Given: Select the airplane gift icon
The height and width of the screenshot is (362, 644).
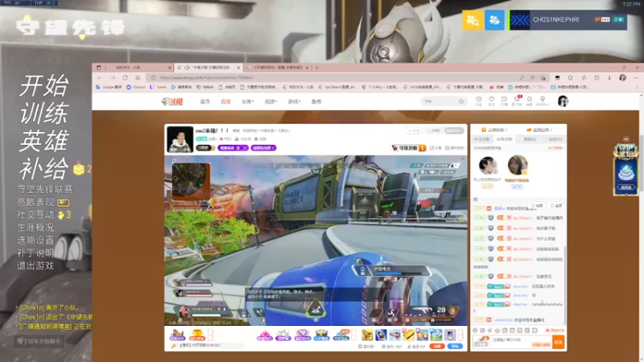Looking at the screenshot, I should (394, 335).
